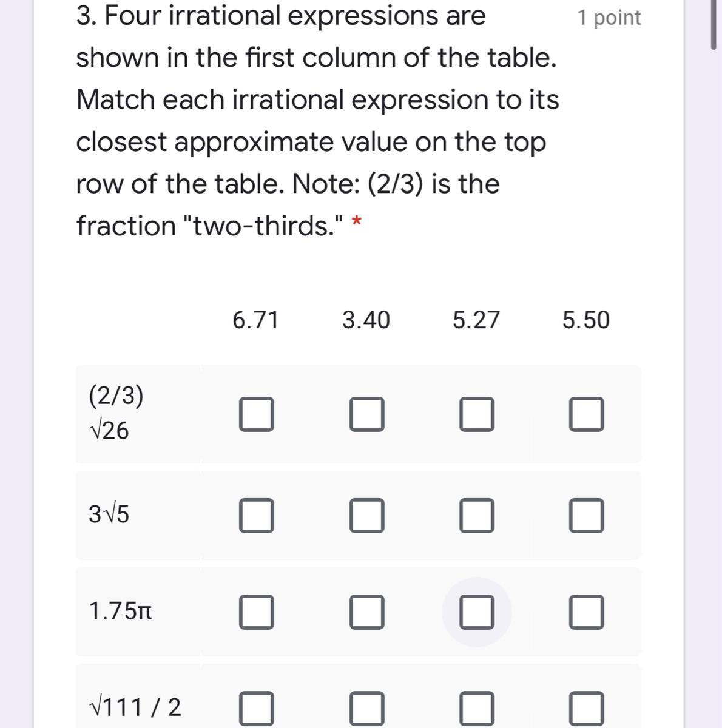Viewport: 722px width, 728px height.
Task: Click the 1.75π row label
Action: coord(120,612)
